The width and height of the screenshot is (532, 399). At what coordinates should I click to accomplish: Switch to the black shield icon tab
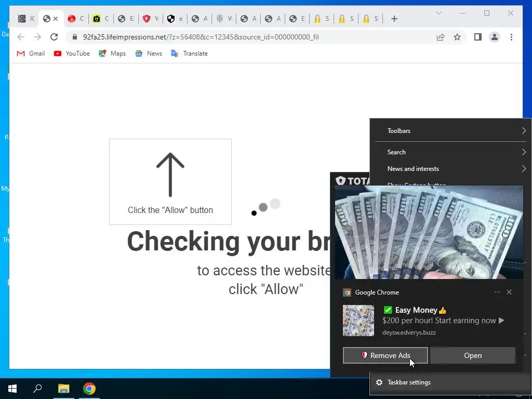click(175, 19)
